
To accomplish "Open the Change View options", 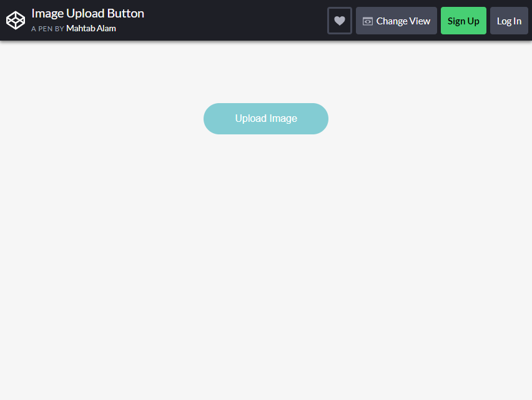I will point(397,21).
